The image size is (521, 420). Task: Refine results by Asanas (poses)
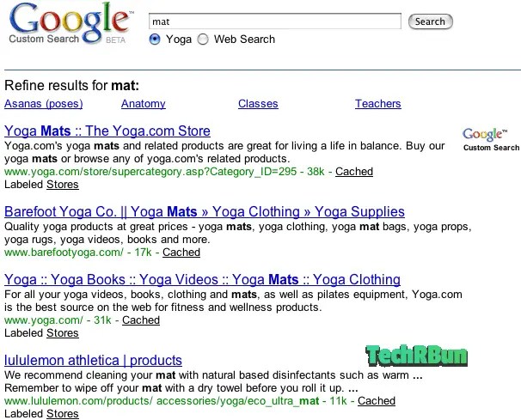click(x=44, y=104)
